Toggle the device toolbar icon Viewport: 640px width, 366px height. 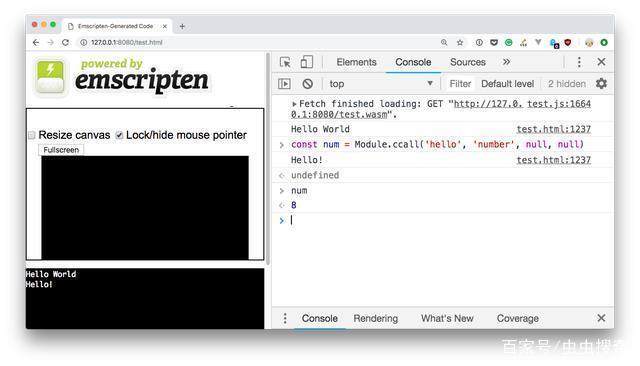click(307, 62)
